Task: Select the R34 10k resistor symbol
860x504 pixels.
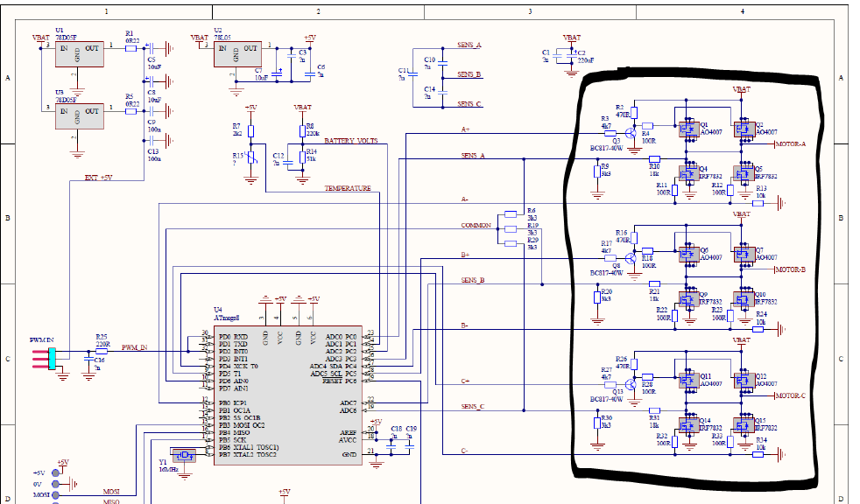Action: tap(758, 454)
